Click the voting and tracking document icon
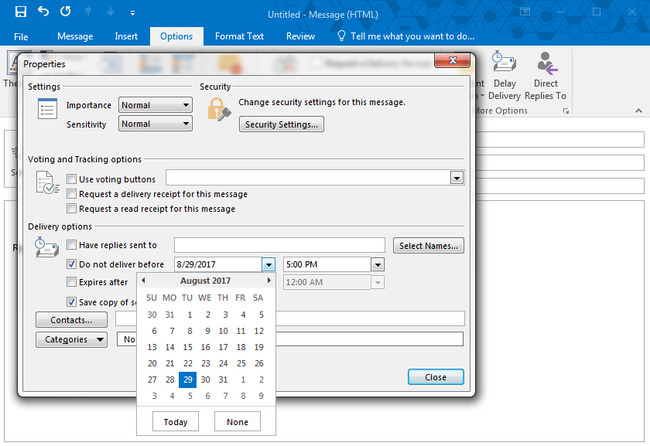This screenshot has width=650, height=446. point(47,182)
